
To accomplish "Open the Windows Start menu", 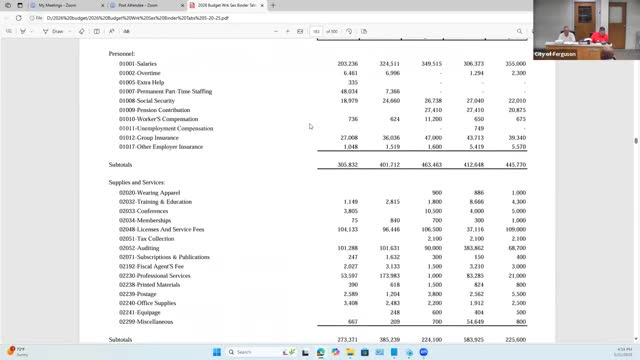I will pyautogui.click(x=217, y=352).
